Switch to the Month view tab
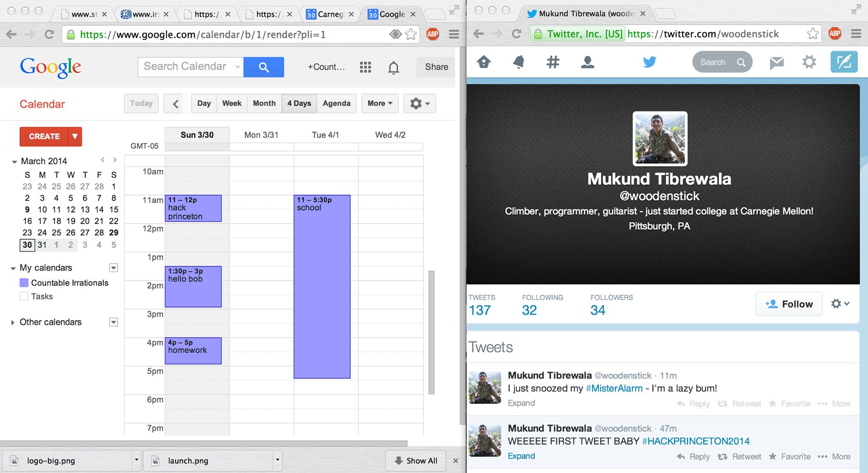 pyautogui.click(x=264, y=104)
